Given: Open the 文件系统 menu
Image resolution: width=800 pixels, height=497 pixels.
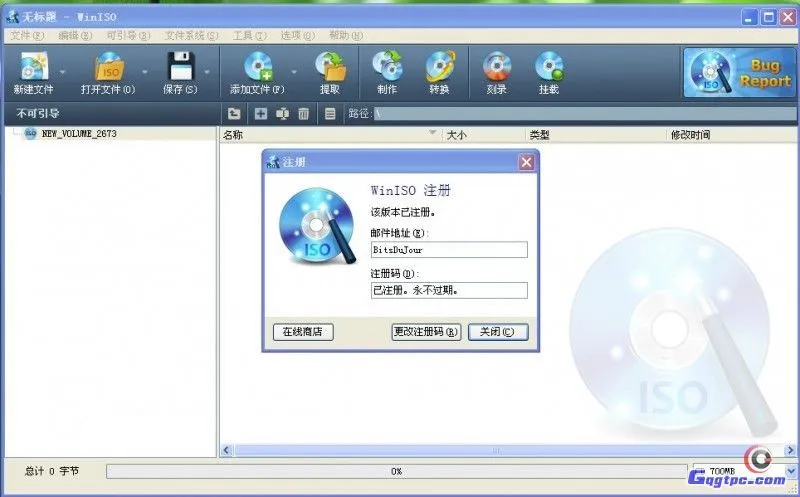Looking at the screenshot, I should pyautogui.click(x=191, y=35).
